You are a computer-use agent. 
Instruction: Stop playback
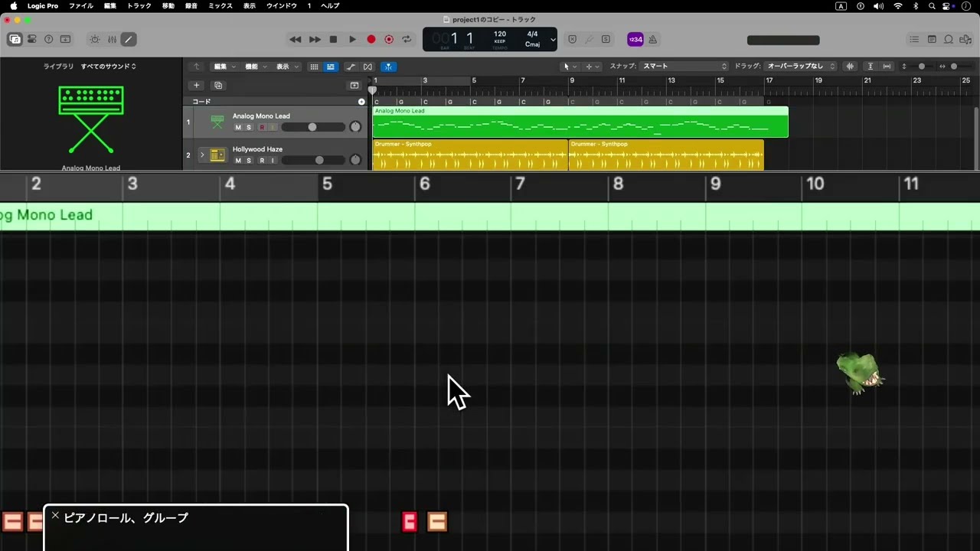click(x=333, y=39)
